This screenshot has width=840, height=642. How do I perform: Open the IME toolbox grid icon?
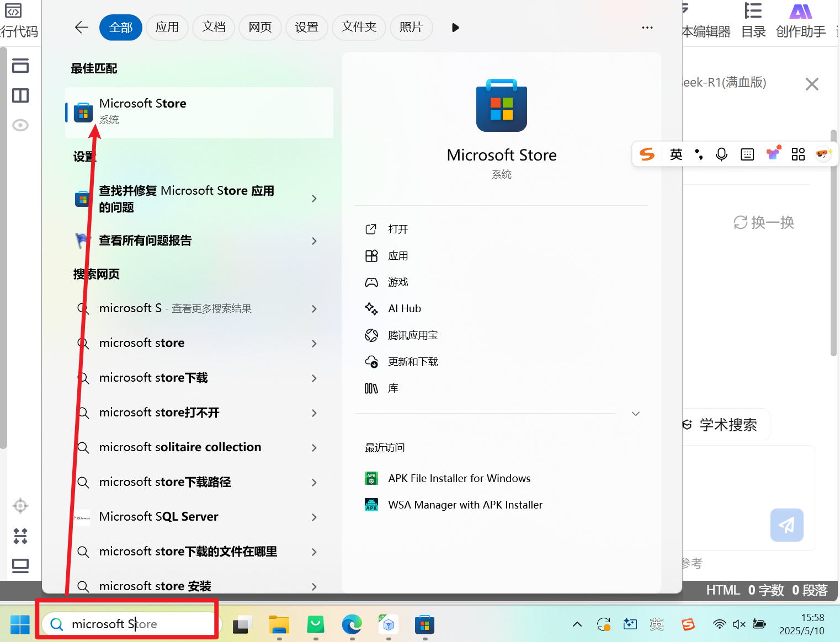click(x=798, y=154)
